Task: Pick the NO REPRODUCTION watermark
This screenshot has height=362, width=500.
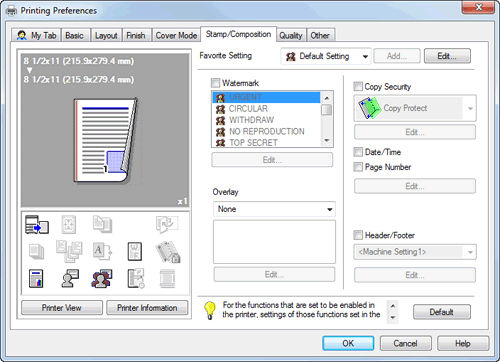Action: tap(266, 131)
